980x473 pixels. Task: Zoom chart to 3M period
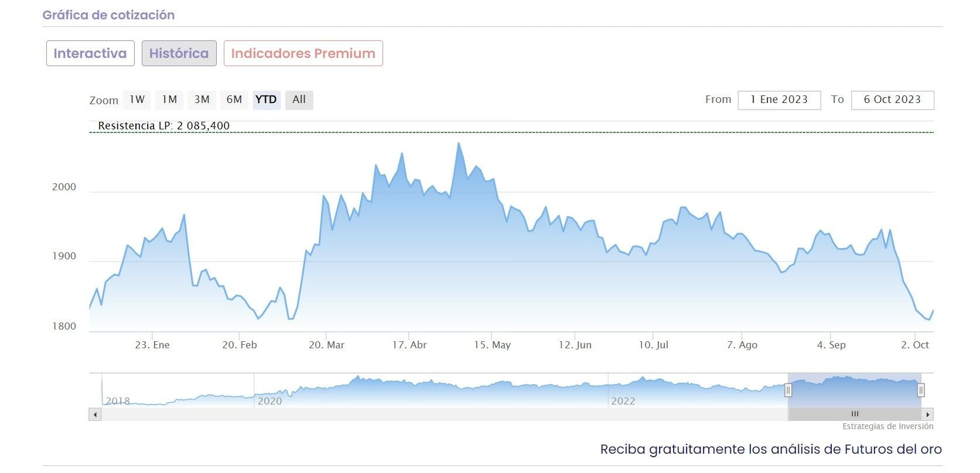pos(202,100)
